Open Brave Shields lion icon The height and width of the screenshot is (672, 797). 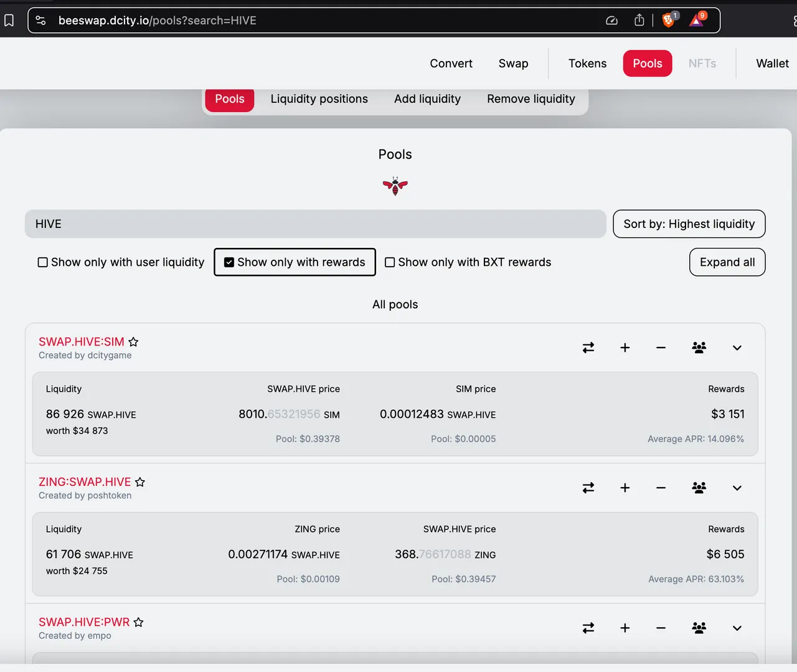pyautogui.click(x=669, y=20)
